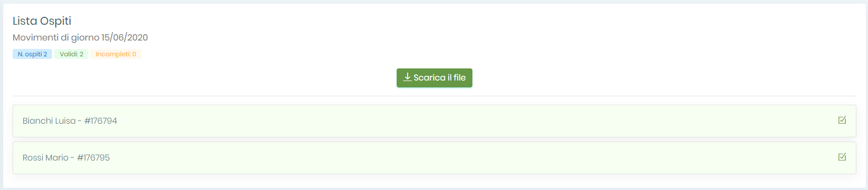Image resolution: width=868 pixels, height=190 pixels.
Task: Click the Lista Ospiti heading
Action: (x=42, y=21)
